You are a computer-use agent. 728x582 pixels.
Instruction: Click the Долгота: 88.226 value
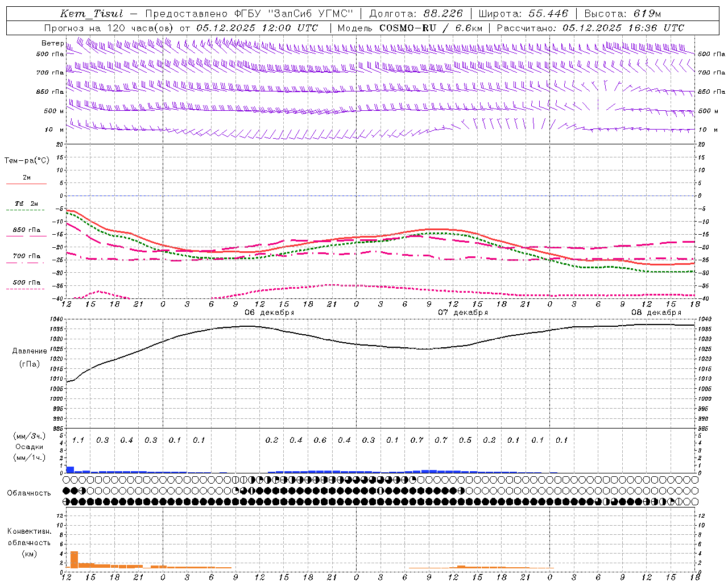(416, 14)
